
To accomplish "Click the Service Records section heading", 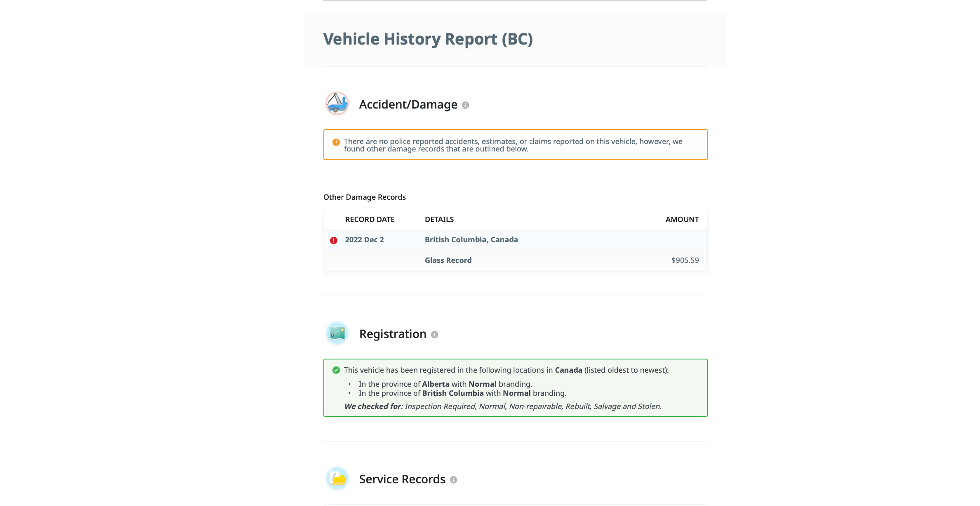I will point(402,479).
